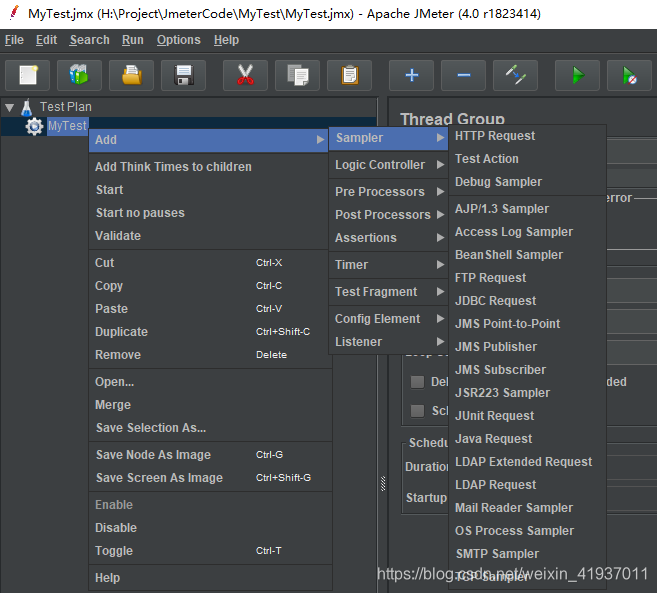Select OS Process Sampler
The image size is (657, 593).
click(x=528, y=531)
